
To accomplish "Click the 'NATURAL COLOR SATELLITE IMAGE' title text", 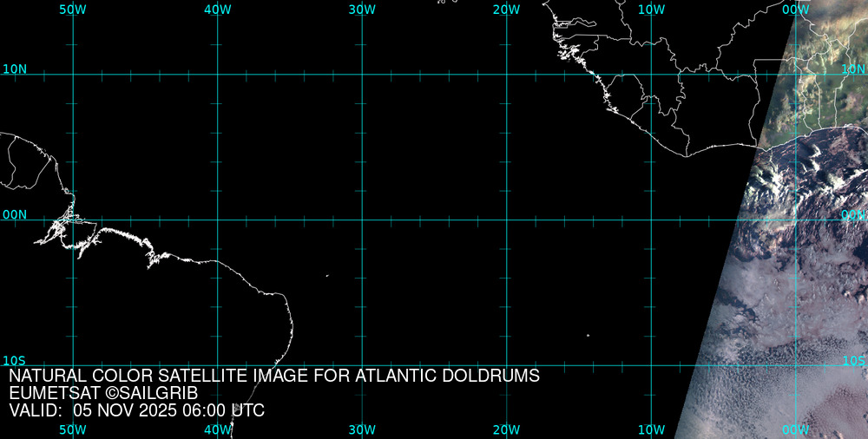I will coord(274,377).
